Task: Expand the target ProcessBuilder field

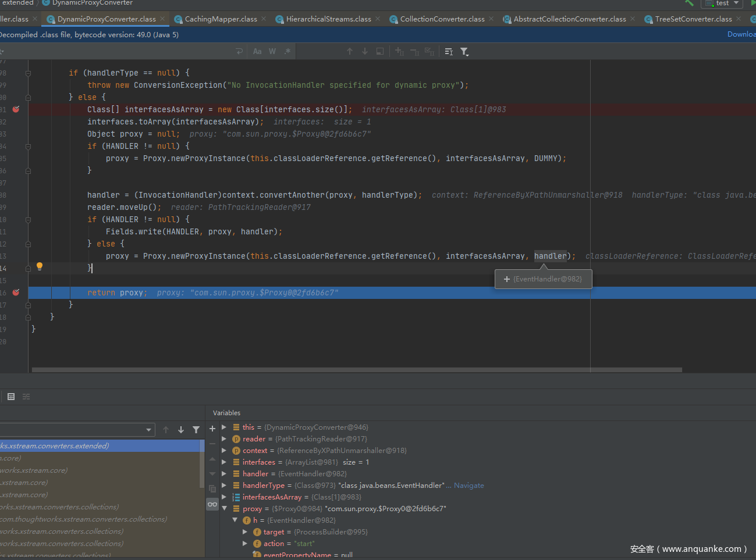Action: click(245, 532)
